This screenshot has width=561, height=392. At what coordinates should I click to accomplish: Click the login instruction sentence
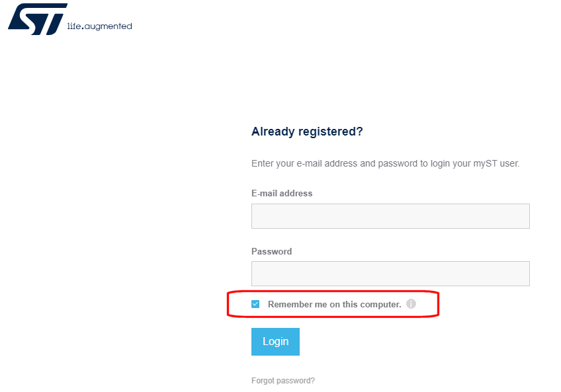[385, 163]
